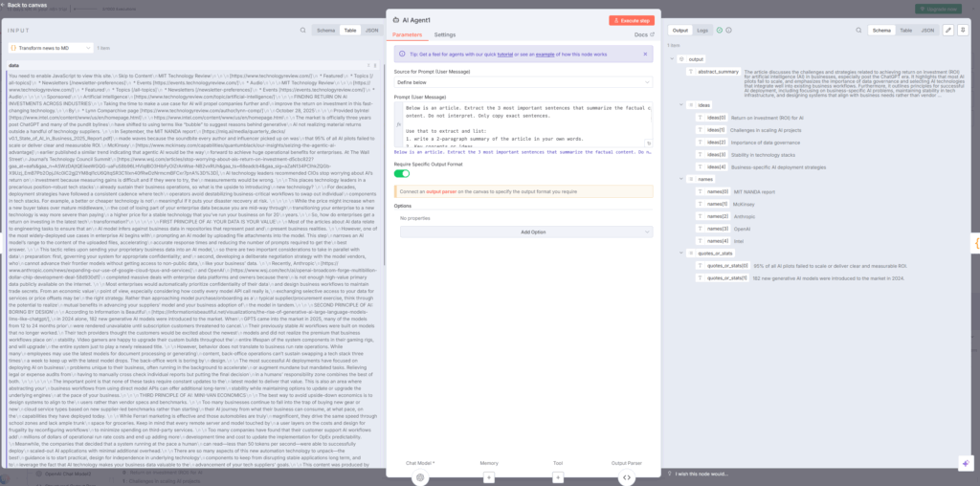980x486 pixels.
Task: Click the Output Parser connector icon
Action: (x=626, y=476)
